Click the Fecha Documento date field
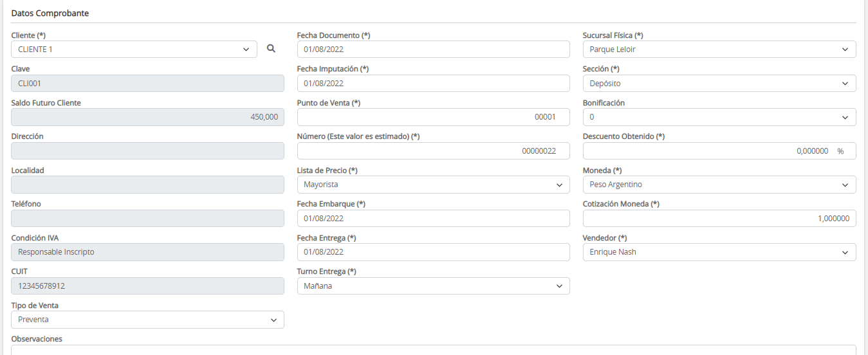Screen dimensions: 868x355 click(x=433, y=50)
